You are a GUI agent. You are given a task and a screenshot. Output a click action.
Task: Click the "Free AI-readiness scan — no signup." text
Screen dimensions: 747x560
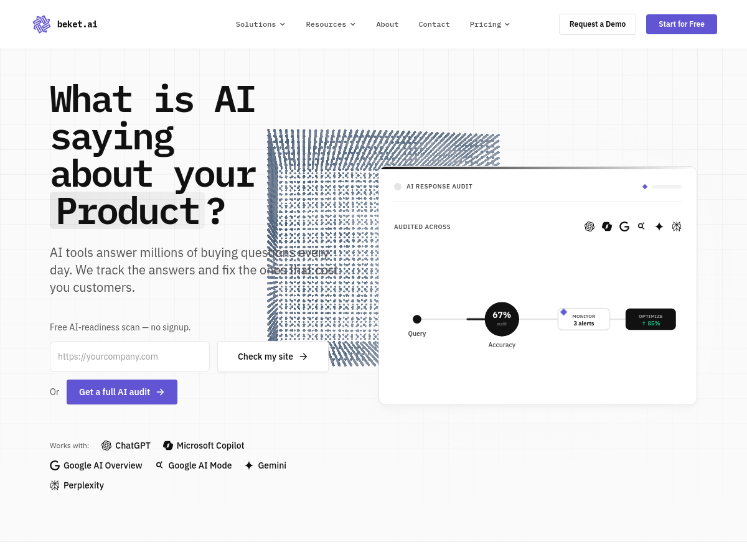coord(120,327)
